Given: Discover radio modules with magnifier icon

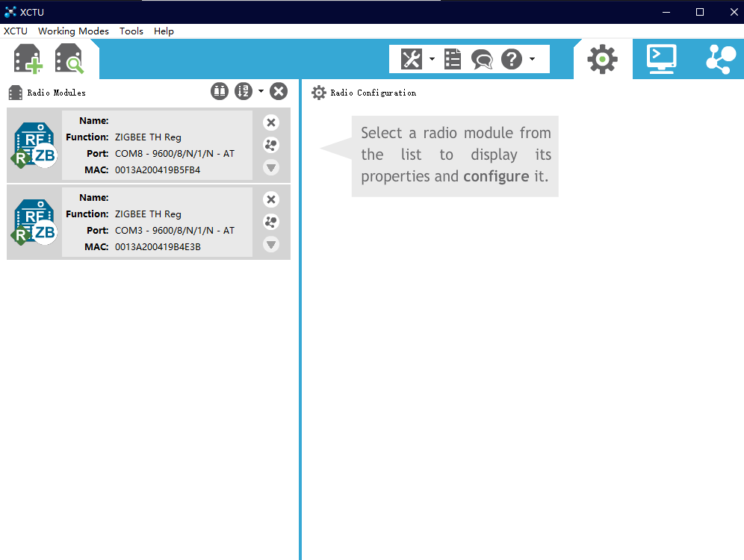Looking at the screenshot, I should point(69,59).
